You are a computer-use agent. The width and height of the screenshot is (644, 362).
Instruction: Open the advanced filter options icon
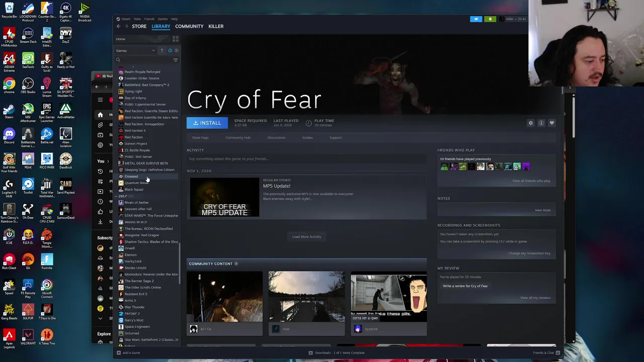coord(176,60)
